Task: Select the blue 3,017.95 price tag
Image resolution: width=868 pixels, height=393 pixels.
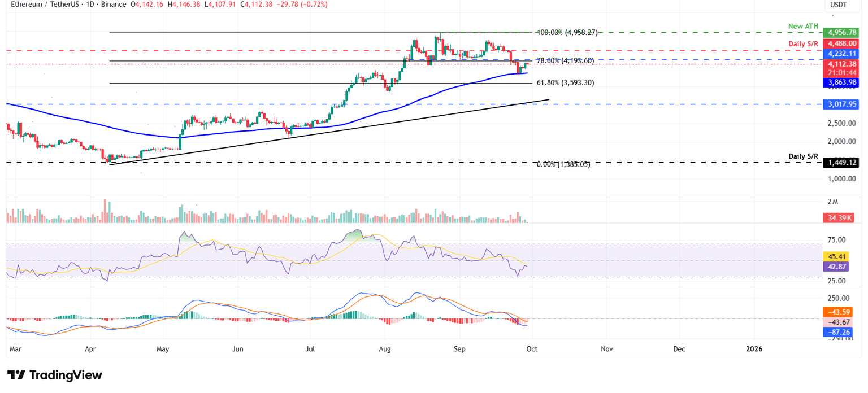Action: pyautogui.click(x=840, y=104)
